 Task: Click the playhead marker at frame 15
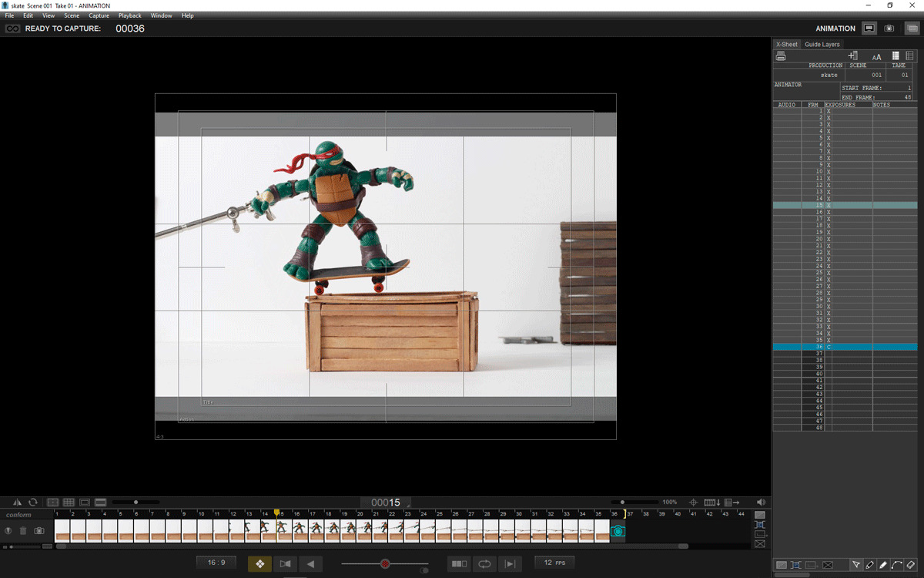click(x=276, y=512)
